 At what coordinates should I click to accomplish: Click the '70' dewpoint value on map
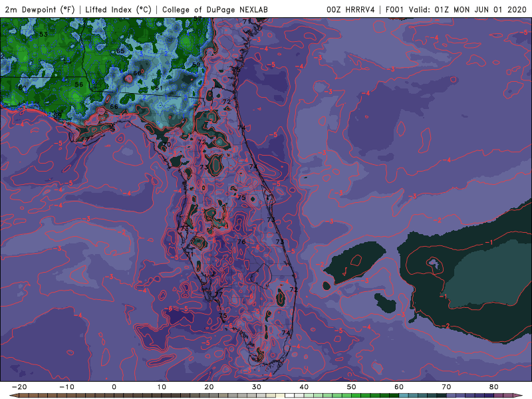tap(167, 144)
